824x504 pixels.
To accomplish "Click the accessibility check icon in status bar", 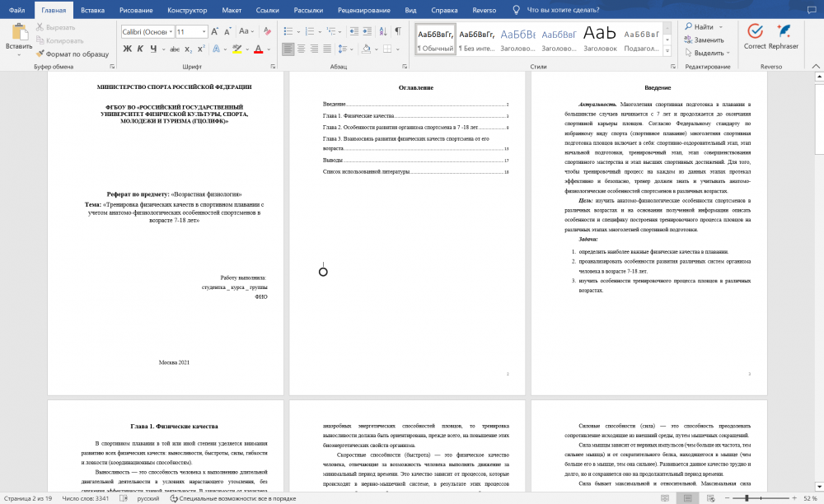I will click(173, 498).
